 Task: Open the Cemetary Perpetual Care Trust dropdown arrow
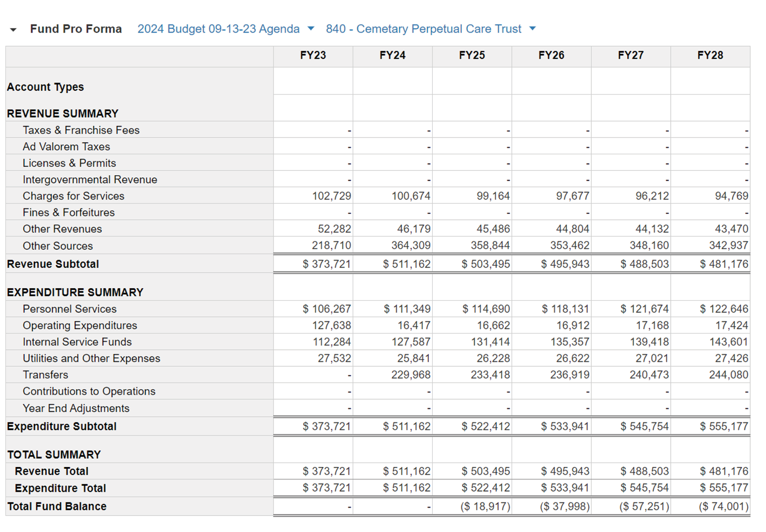[532, 28]
